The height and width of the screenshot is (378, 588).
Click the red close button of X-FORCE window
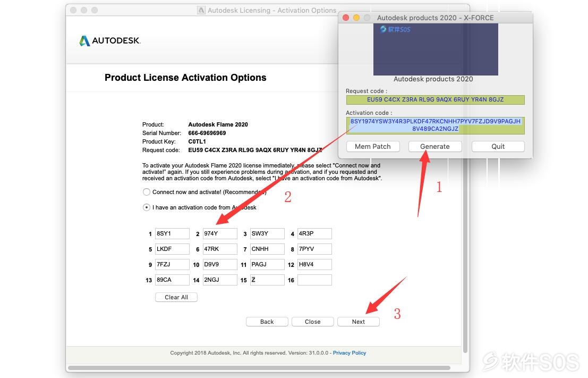[346, 18]
